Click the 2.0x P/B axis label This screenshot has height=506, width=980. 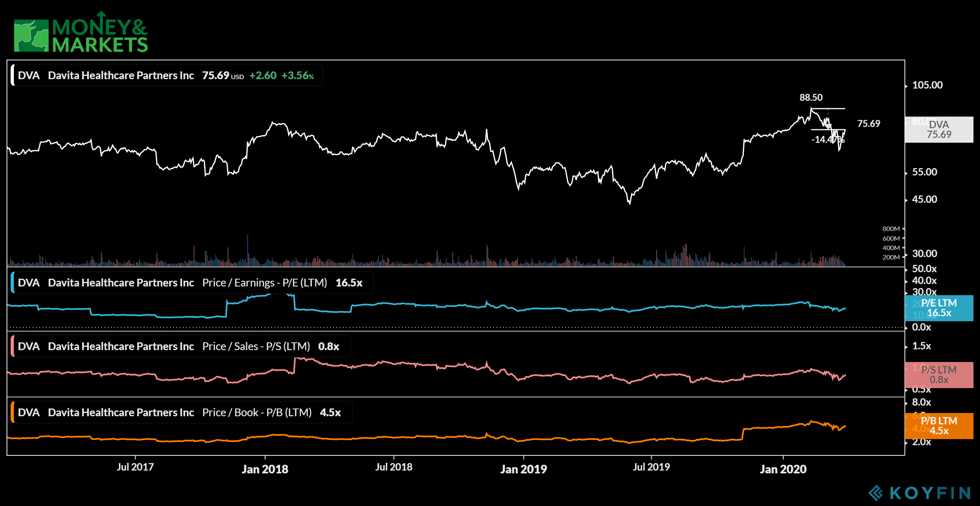click(922, 442)
